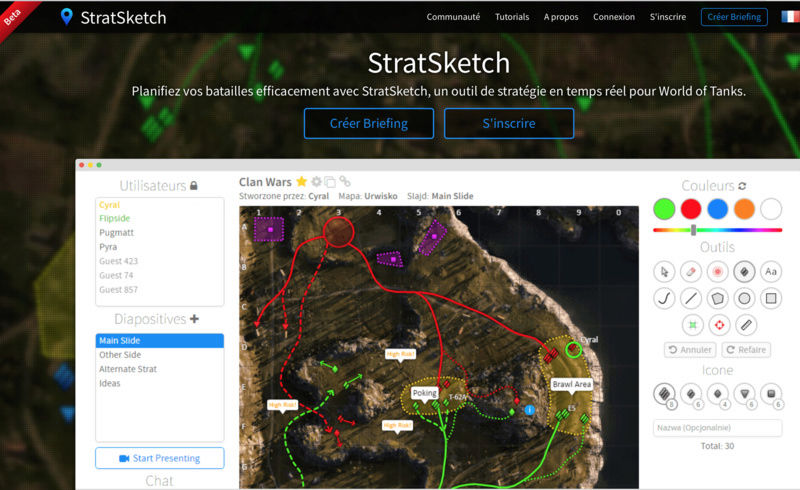This screenshot has height=490, width=800.
Task: Select the circle shape tool
Action: tap(744, 298)
